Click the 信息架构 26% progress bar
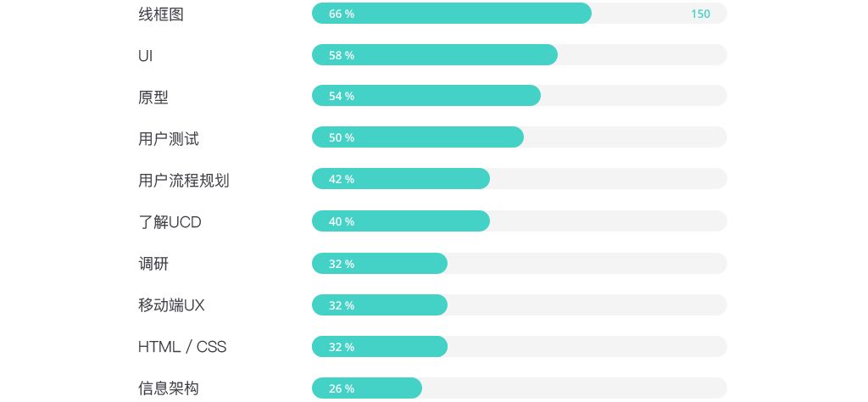Image resolution: width=868 pixels, height=402 pixels. (366, 388)
